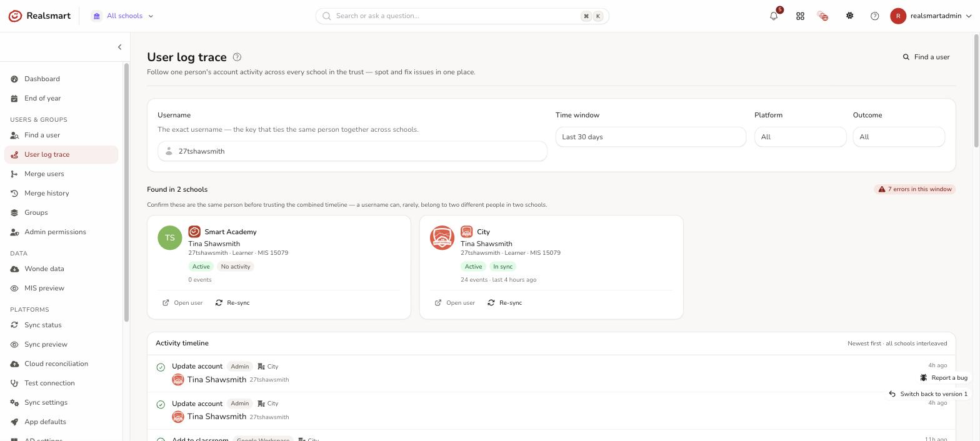This screenshot has width=980, height=441.
Task: Click Re-sync on City card
Action: tap(504, 303)
